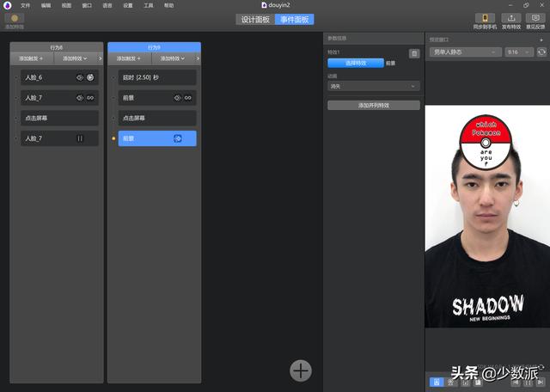Open the 男单人静态 preview dropdown
The height and width of the screenshot is (392, 550).
[465, 52]
